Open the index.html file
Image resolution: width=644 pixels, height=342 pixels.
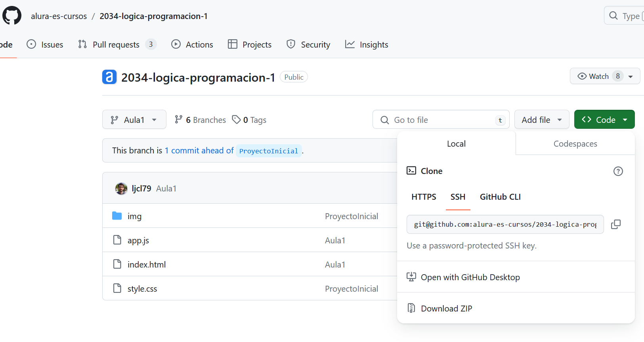[147, 264]
